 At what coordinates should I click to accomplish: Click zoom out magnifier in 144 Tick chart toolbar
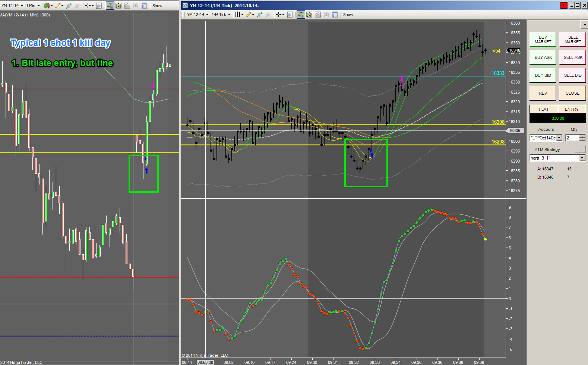click(x=268, y=15)
